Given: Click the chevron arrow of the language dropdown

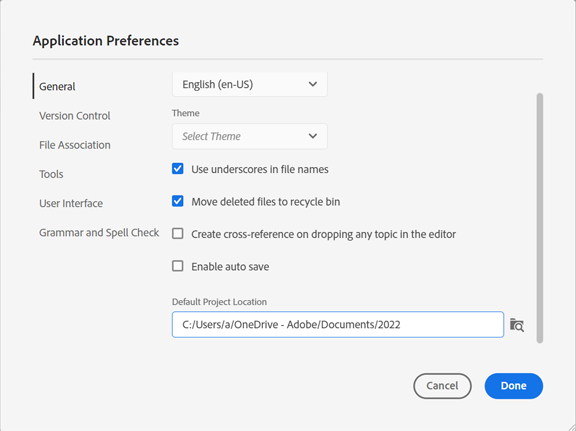Looking at the screenshot, I should pyautogui.click(x=313, y=84).
